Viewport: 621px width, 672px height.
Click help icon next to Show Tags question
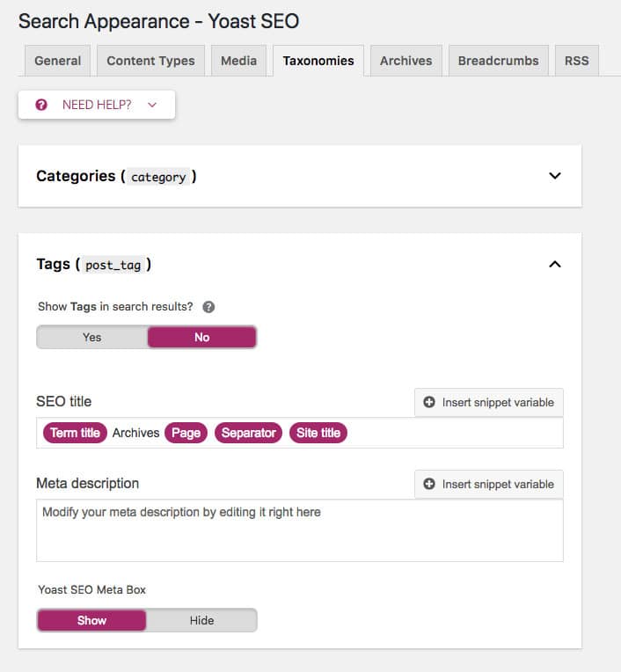[x=208, y=307]
